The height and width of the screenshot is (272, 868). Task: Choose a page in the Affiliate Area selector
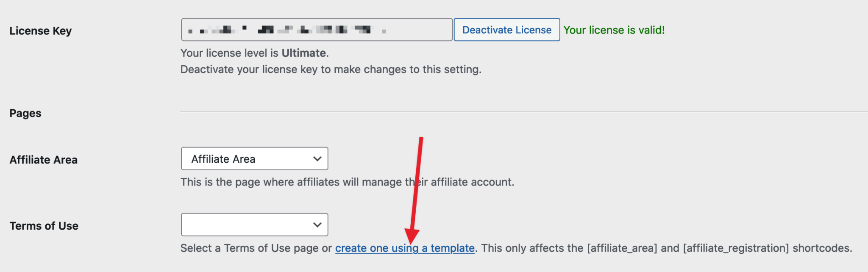[254, 158]
